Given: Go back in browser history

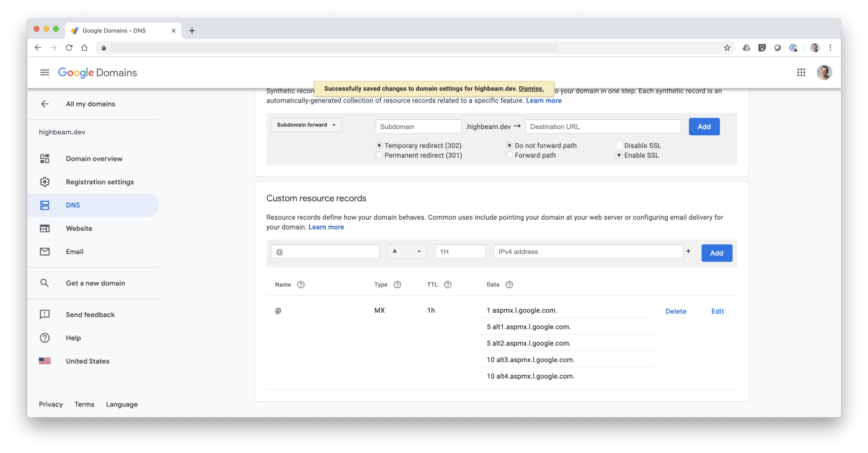Looking at the screenshot, I should point(38,48).
